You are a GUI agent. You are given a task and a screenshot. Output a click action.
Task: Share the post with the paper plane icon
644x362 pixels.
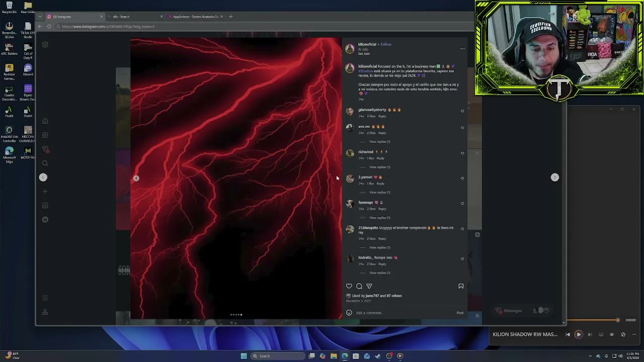click(x=369, y=286)
